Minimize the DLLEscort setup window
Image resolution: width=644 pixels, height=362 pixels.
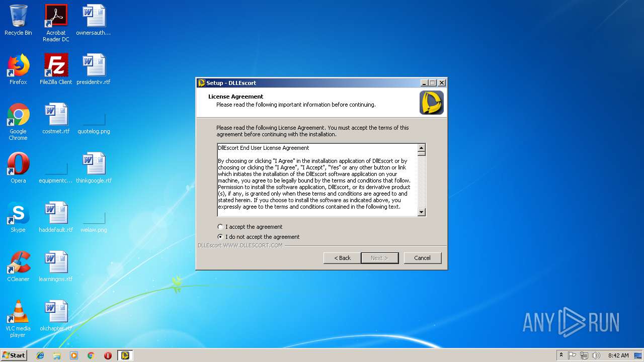(x=424, y=83)
